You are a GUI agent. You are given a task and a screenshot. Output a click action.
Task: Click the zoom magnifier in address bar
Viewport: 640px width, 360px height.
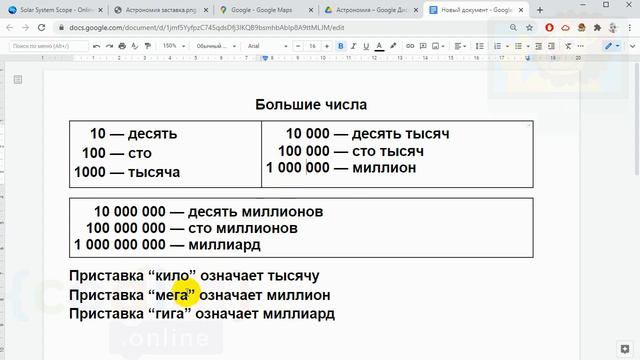(513, 28)
